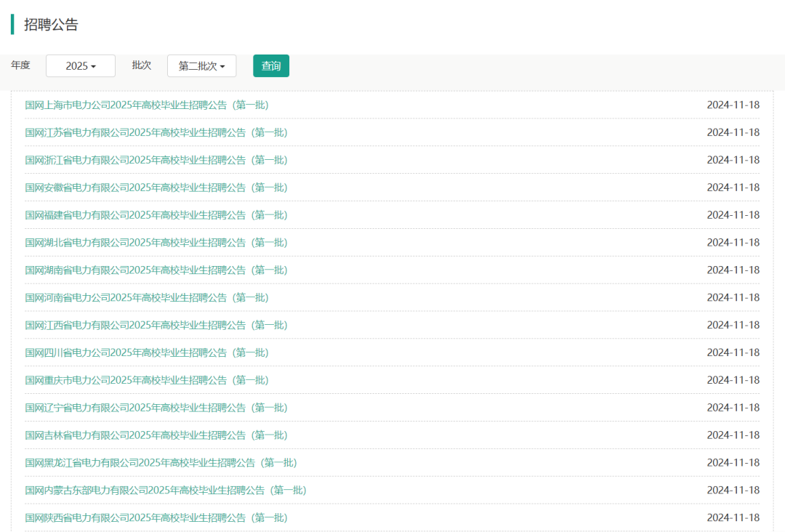Open 国网辽宁省电力有限公司 recruitment announcement
785x532 pixels.
(156, 408)
